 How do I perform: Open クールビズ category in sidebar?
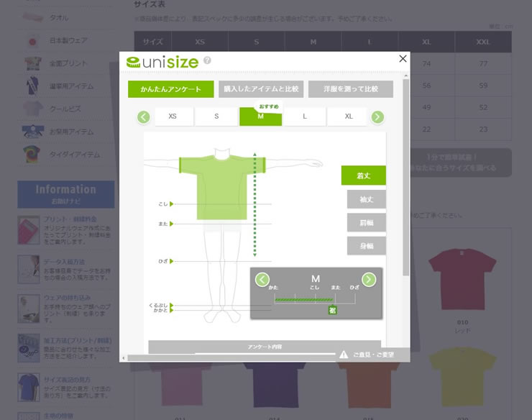click(65, 109)
